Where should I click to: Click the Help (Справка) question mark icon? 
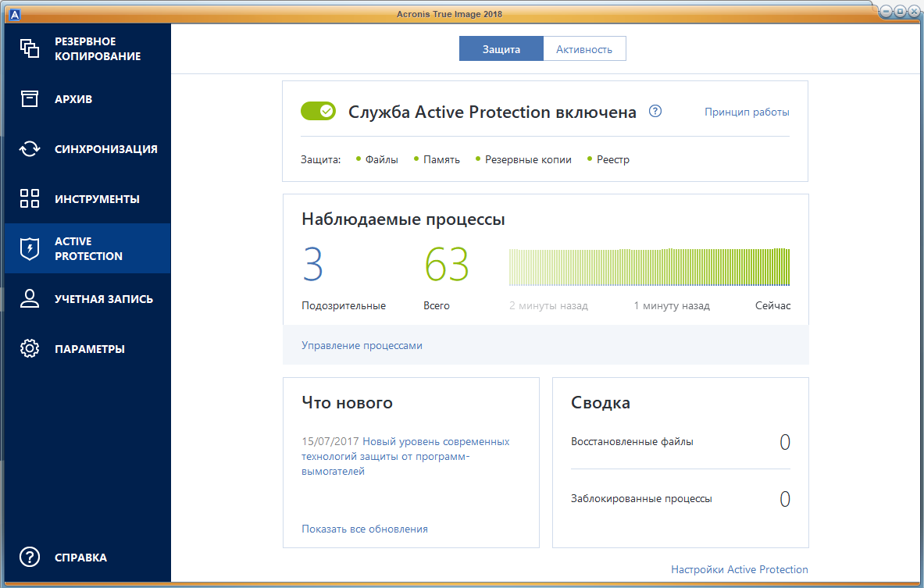point(30,558)
